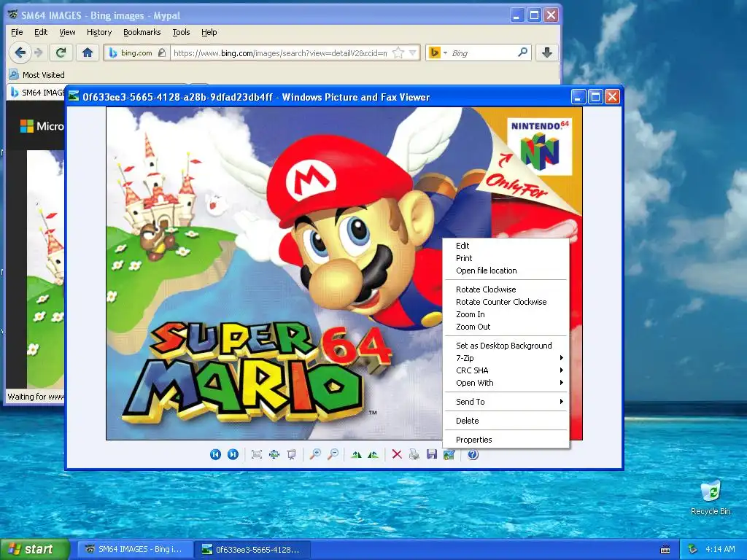
Task: Click the Windows Start button
Action: pos(34,550)
